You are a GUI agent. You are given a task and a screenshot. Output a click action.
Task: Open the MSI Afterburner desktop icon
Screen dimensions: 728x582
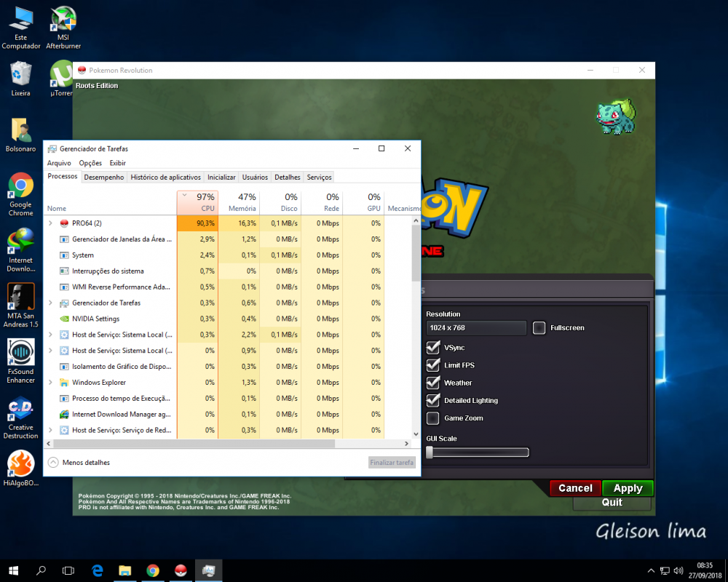(x=63, y=20)
